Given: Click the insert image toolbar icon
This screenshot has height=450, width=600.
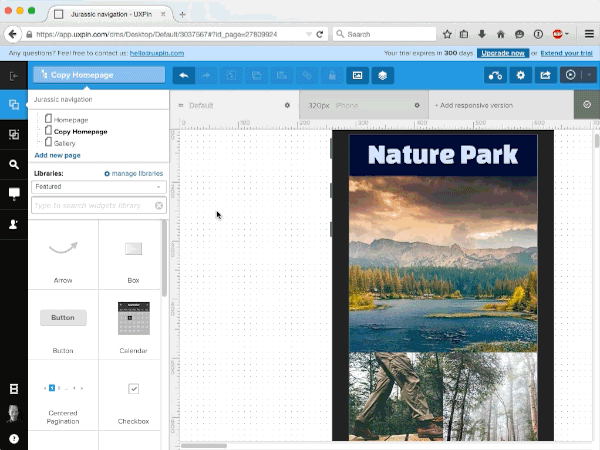Looking at the screenshot, I should pos(357,75).
